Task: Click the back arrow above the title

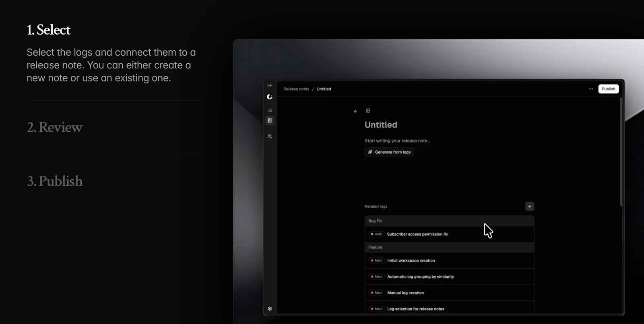Action: [x=355, y=111]
